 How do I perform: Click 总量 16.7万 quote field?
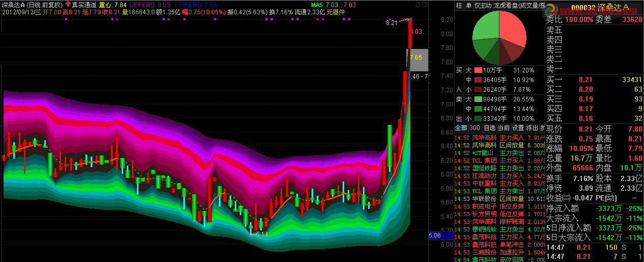click(570, 158)
